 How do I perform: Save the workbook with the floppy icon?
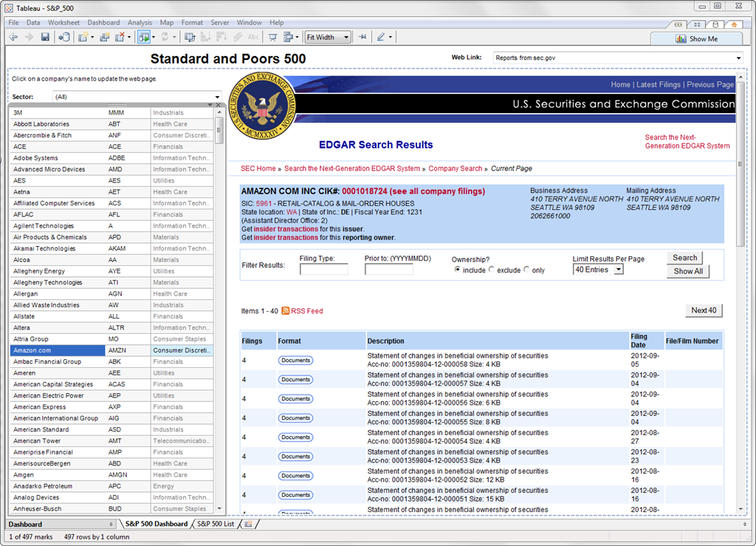point(45,37)
